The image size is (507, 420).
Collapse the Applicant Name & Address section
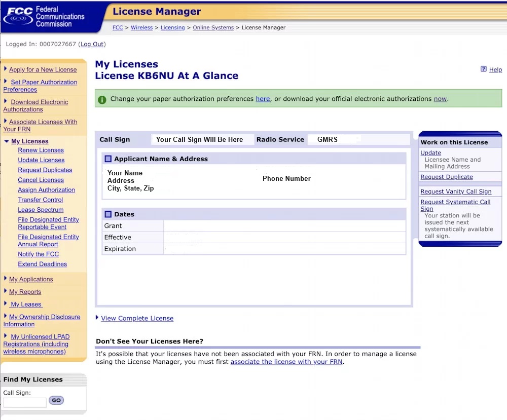coord(108,159)
